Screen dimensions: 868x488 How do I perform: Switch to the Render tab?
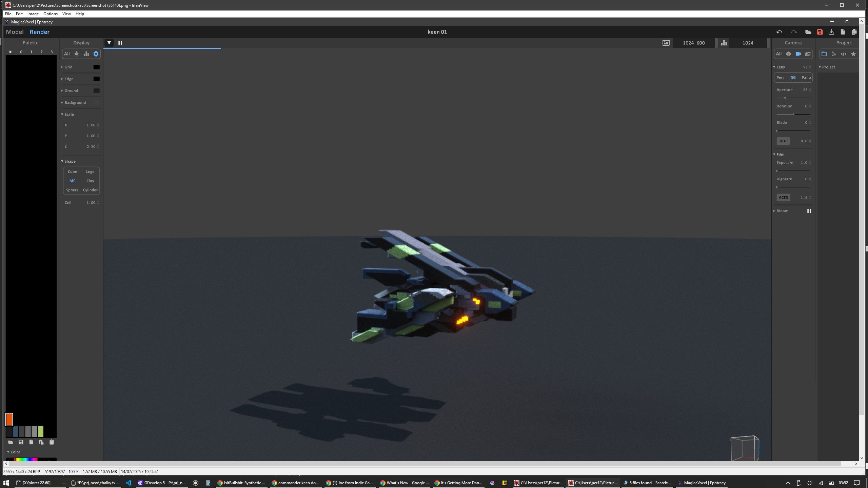click(x=40, y=32)
